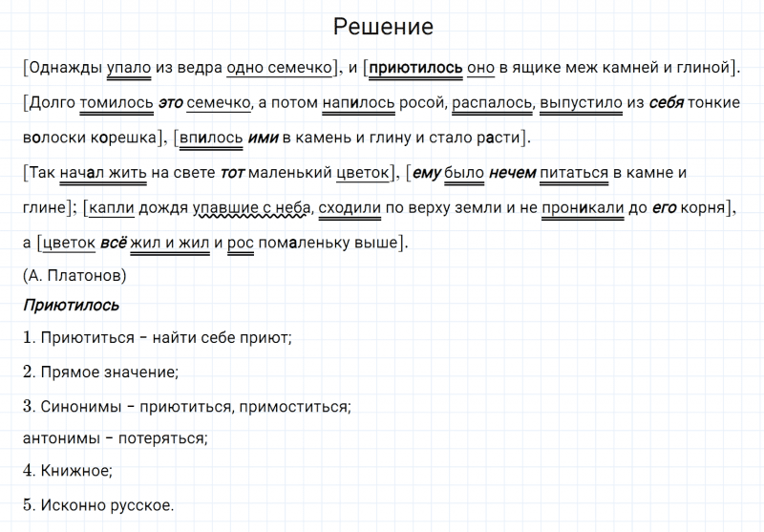Click line '5. Исконно русское.'
The height and width of the screenshot is (532, 764).
[98, 505]
